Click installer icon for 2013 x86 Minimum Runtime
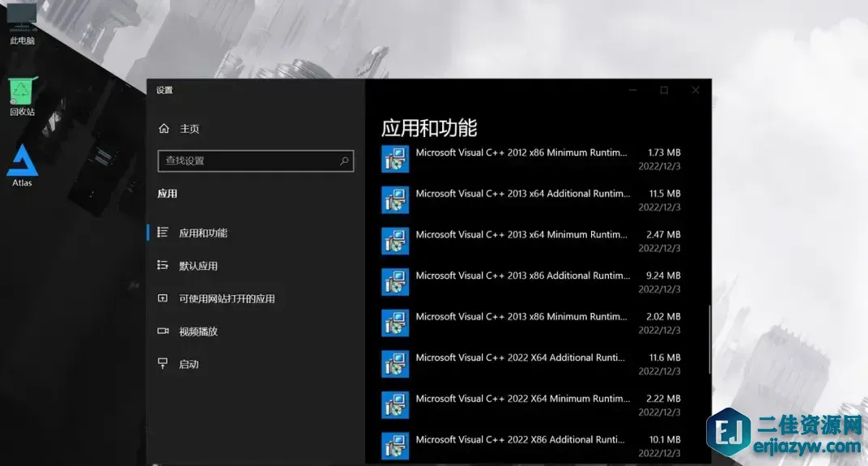This screenshot has width=868, height=466. point(395,323)
